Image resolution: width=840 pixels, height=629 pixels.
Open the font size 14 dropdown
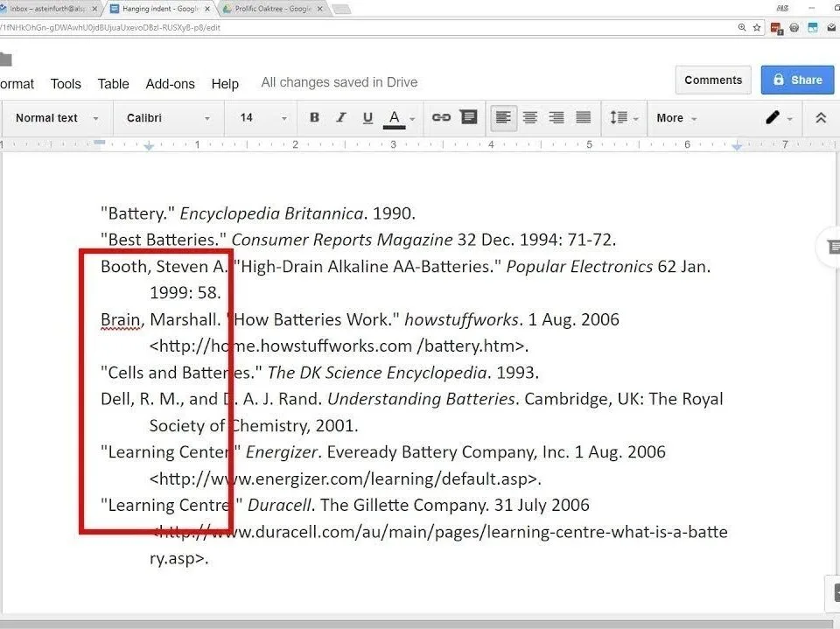263,118
